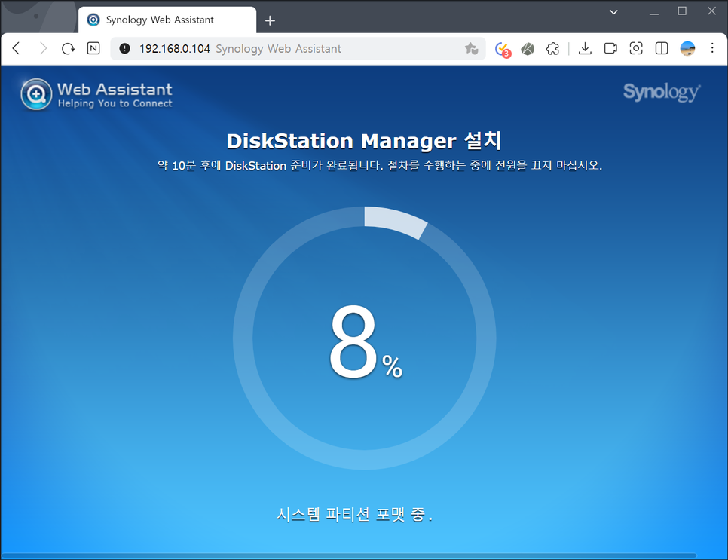
Task: Expand the tab search chevron
Action: click(x=613, y=12)
